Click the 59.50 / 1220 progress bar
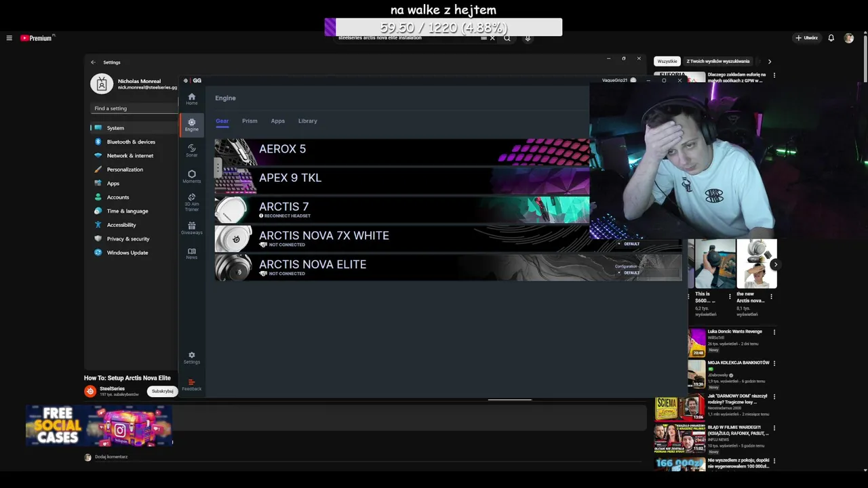 point(443,27)
